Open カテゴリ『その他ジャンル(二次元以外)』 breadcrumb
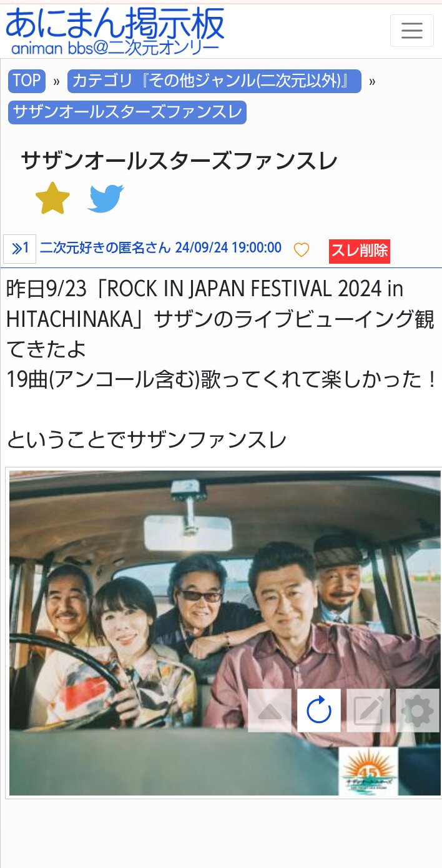 click(214, 81)
